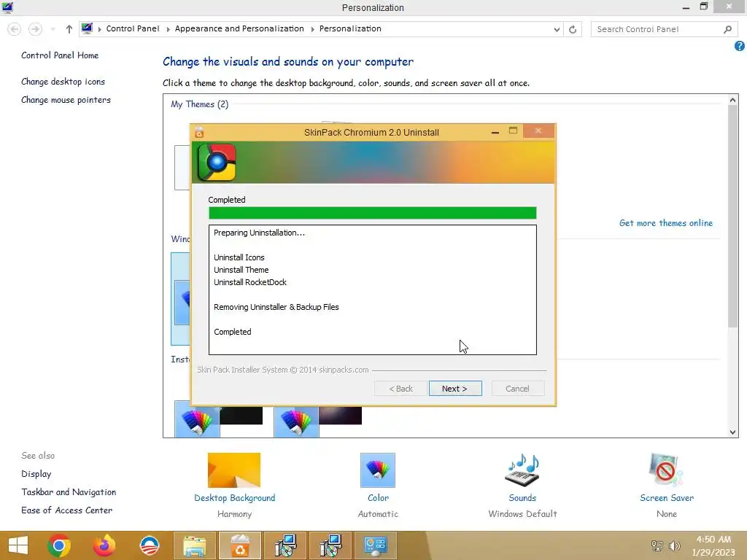The image size is (747, 560).
Task: Click the 'Removing Uninstaller & Backup Files' line
Action: (276, 307)
